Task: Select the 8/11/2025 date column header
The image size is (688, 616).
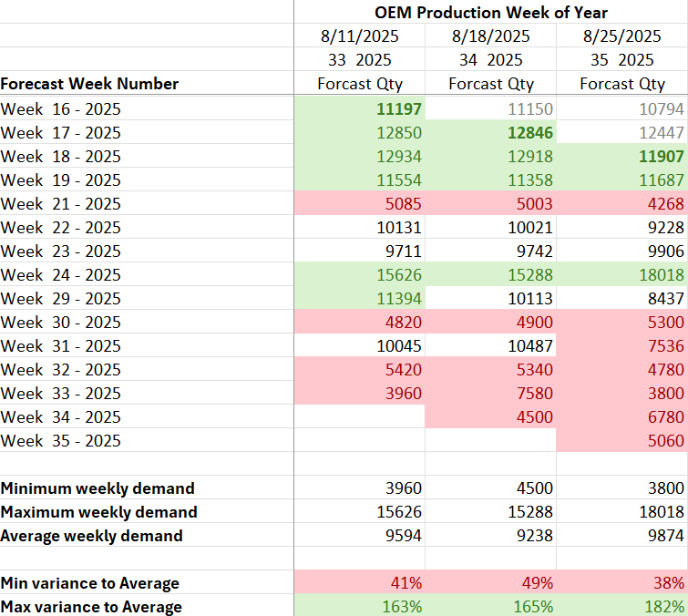Action: 359,36
